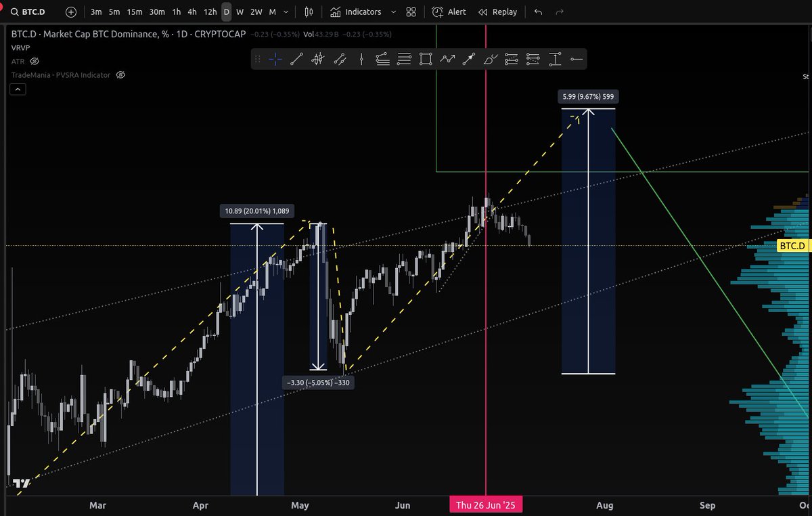Open the timeframe dropdown chevron
Image resolution: width=812 pixels, height=516 pixels.
285,12
